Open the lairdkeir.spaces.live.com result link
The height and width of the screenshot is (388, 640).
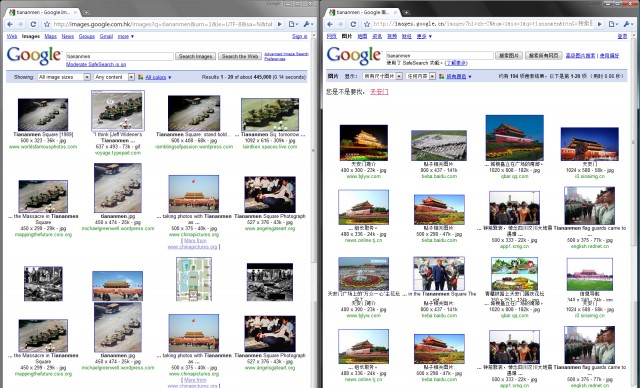270,146
